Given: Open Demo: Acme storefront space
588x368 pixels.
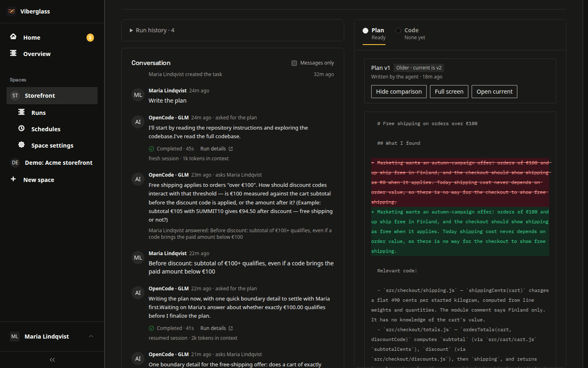Looking at the screenshot, I should pos(52,163).
